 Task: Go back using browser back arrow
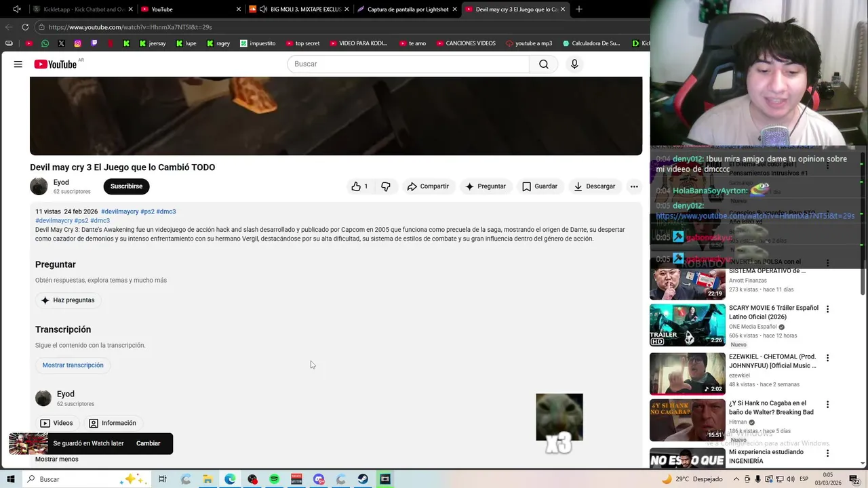(9, 27)
